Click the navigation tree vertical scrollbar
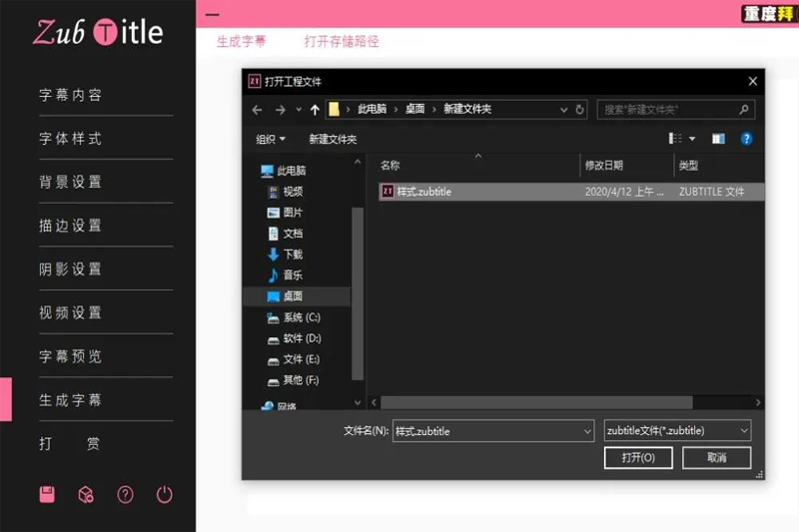The image size is (799, 532). coord(358,293)
